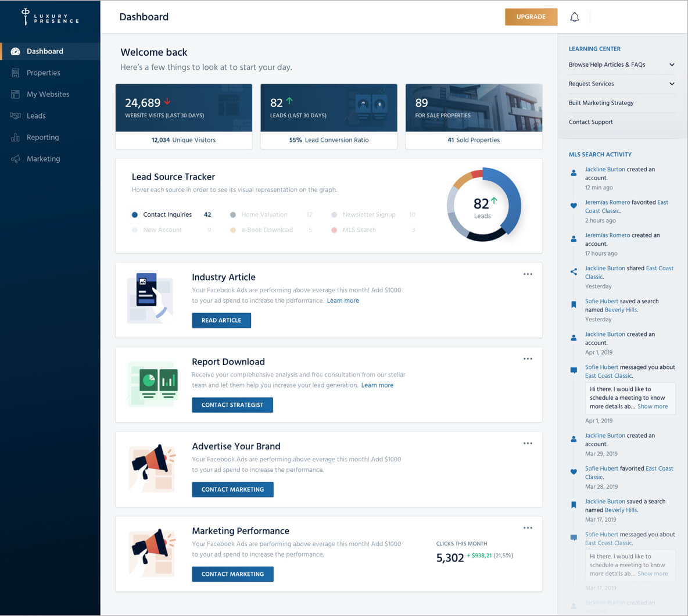Click the My Websites layout icon

click(x=15, y=94)
